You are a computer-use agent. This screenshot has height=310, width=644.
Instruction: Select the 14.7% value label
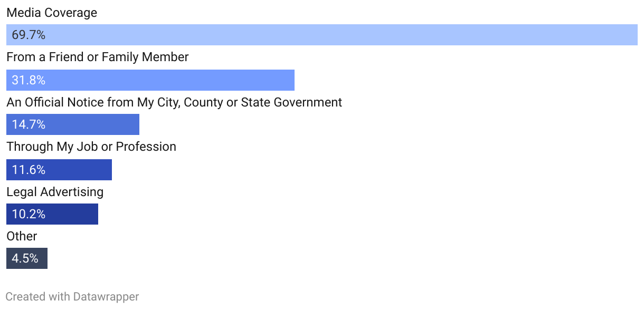pos(29,125)
